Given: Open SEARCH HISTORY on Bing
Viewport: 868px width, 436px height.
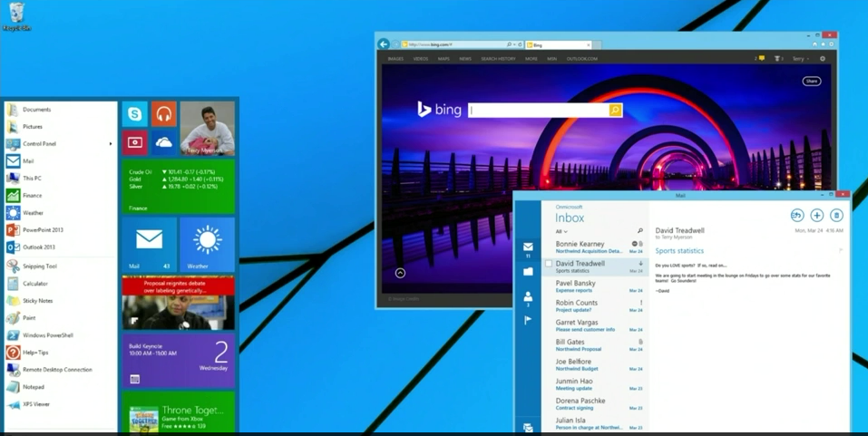Looking at the screenshot, I should (498, 59).
